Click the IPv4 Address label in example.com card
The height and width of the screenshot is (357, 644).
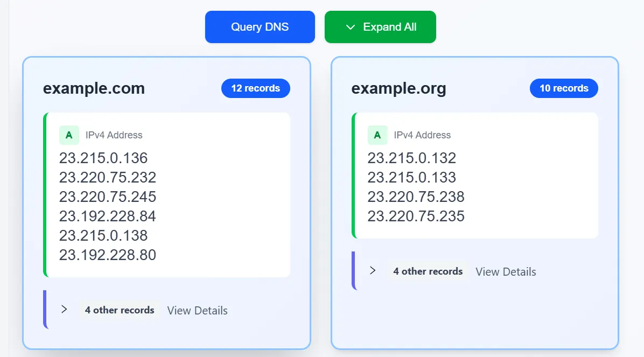coord(113,135)
